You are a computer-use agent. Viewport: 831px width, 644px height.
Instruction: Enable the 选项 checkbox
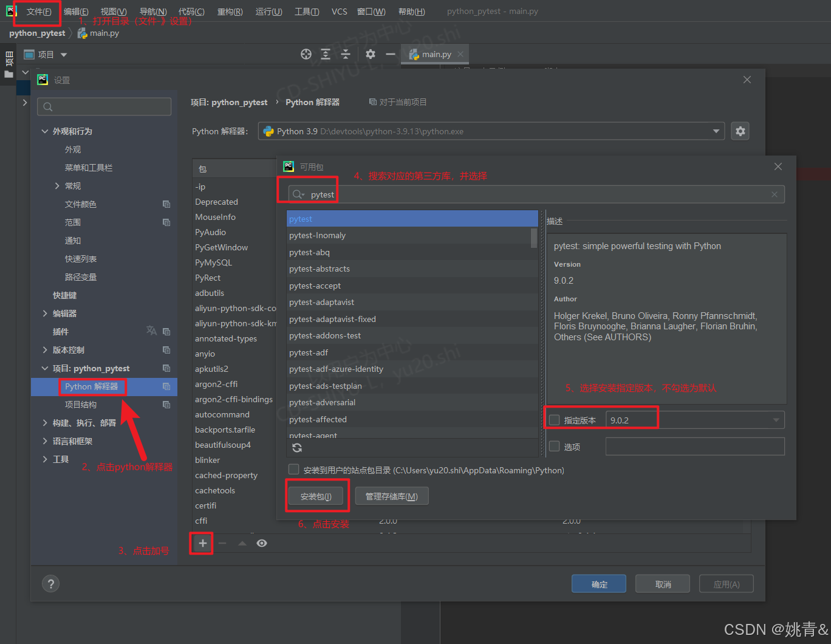click(554, 447)
